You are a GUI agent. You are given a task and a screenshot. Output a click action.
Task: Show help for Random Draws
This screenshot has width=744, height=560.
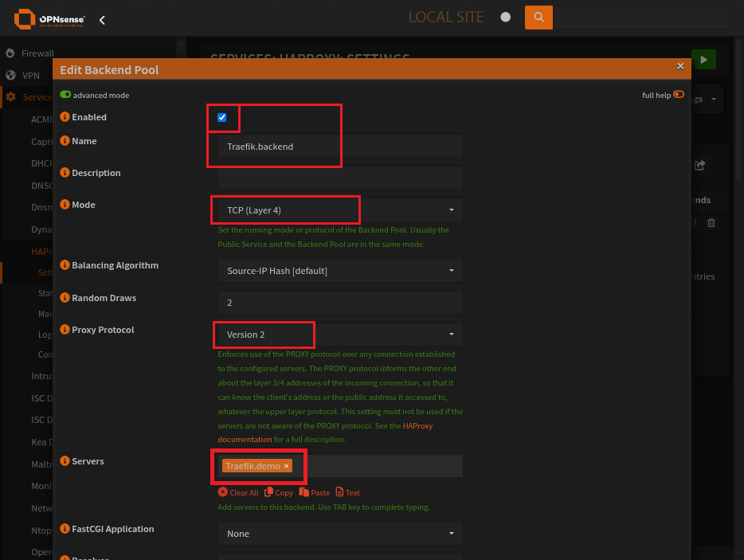(65, 298)
